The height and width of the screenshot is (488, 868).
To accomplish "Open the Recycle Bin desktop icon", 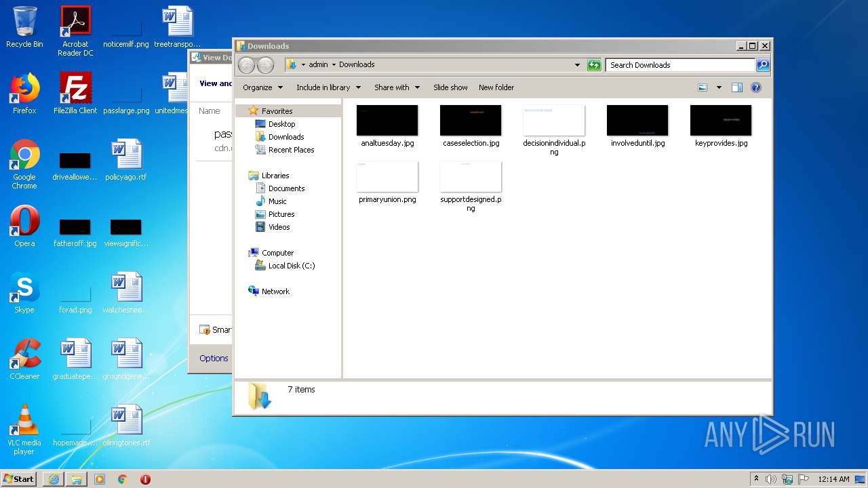I will [24, 27].
